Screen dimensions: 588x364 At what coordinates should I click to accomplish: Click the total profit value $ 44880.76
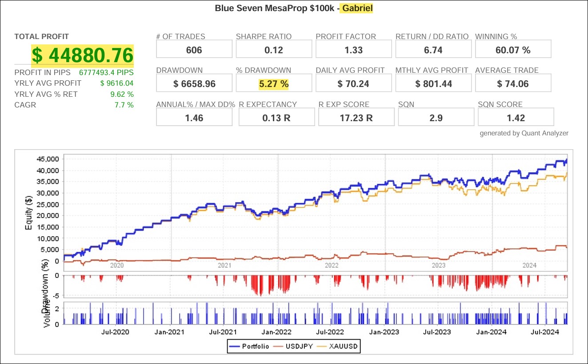pyautogui.click(x=83, y=55)
